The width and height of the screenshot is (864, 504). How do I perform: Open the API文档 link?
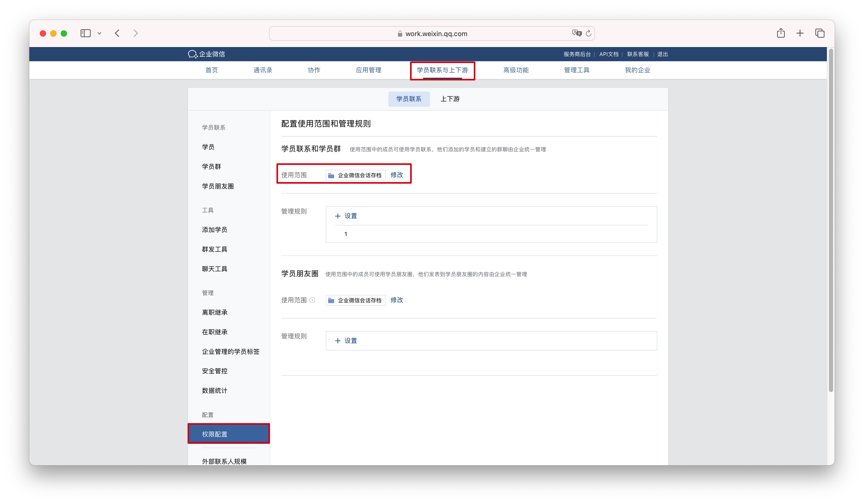(609, 54)
